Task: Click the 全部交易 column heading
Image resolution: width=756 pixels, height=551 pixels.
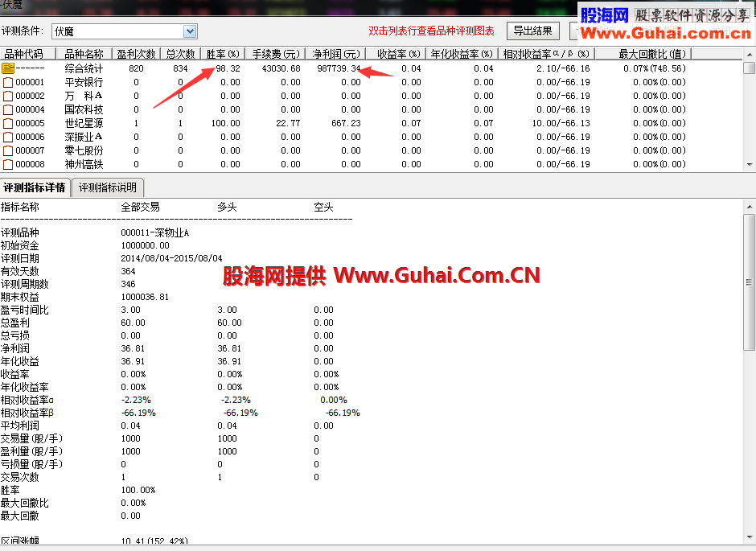Action: [x=140, y=208]
